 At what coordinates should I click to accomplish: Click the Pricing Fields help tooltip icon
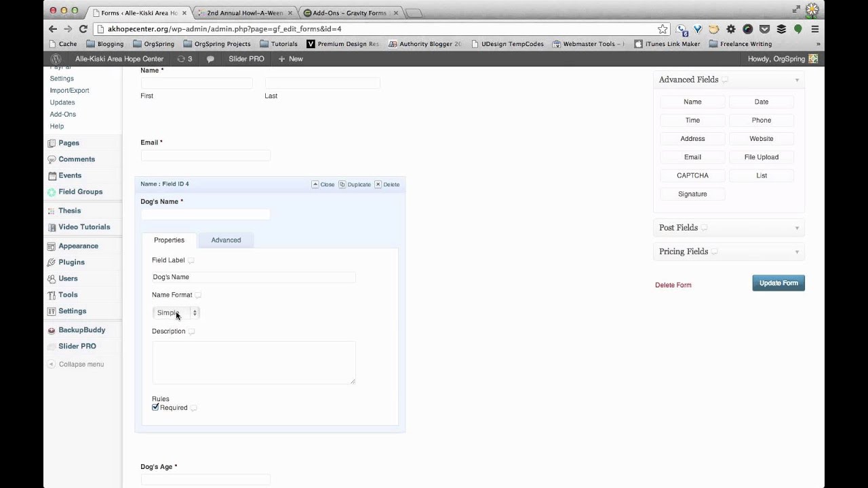(714, 251)
